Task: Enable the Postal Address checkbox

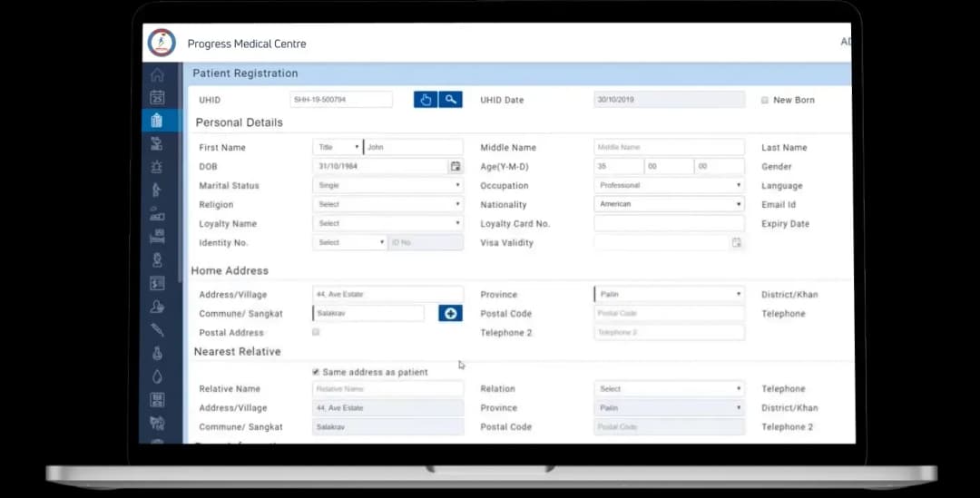Action: pos(316,333)
